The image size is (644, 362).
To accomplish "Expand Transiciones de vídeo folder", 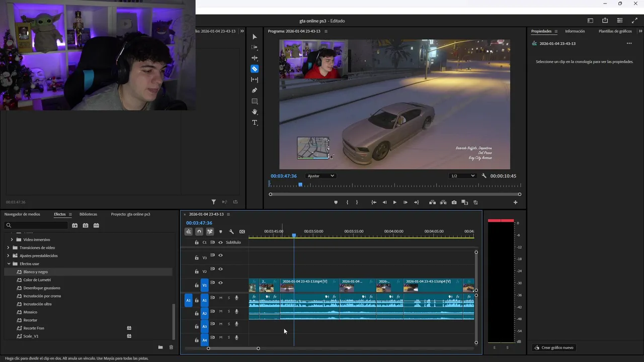I will tap(8, 248).
